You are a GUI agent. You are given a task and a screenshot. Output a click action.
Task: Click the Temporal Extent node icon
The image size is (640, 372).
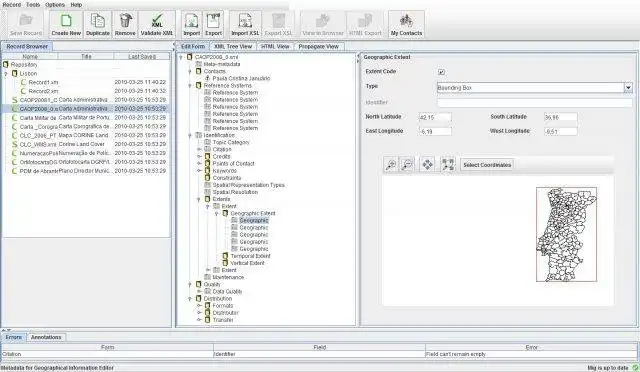[225, 256]
